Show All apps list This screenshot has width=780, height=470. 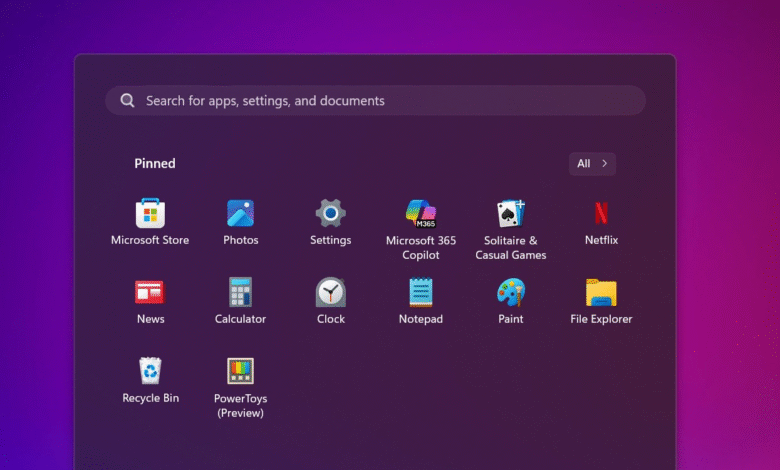coord(592,164)
